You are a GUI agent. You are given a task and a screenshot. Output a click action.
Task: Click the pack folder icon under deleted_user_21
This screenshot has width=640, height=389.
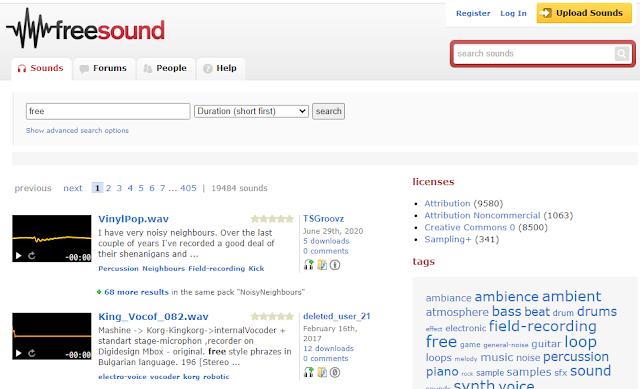322,372
